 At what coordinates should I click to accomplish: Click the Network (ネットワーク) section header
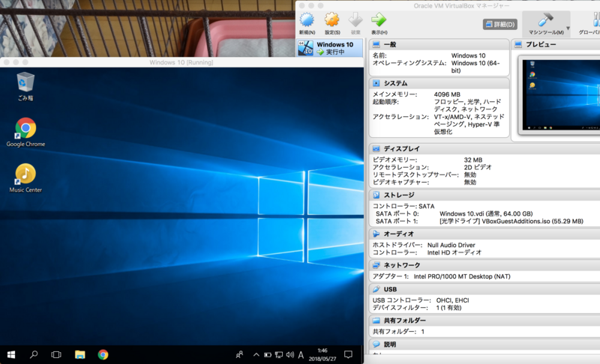tap(484, 265)
